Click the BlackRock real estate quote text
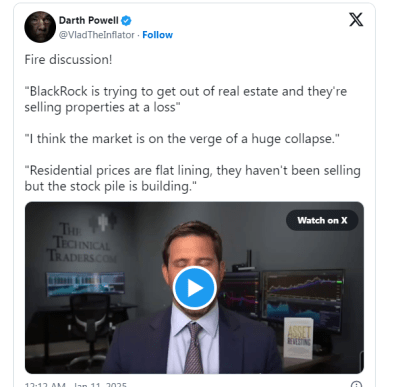 (x=186, y=99)
